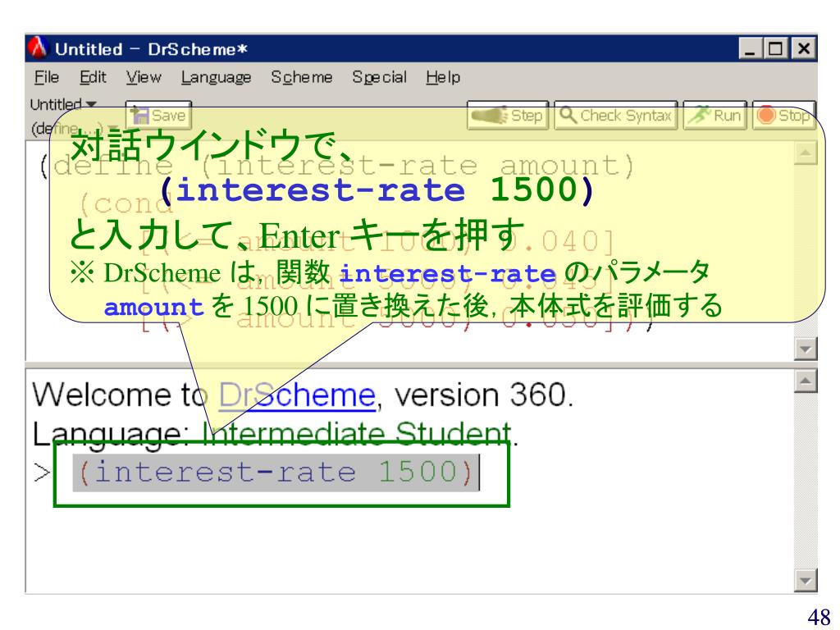Click the 'Intermediate Student' language text
This screenshot has height=630, width=840.
coord(357,433)
